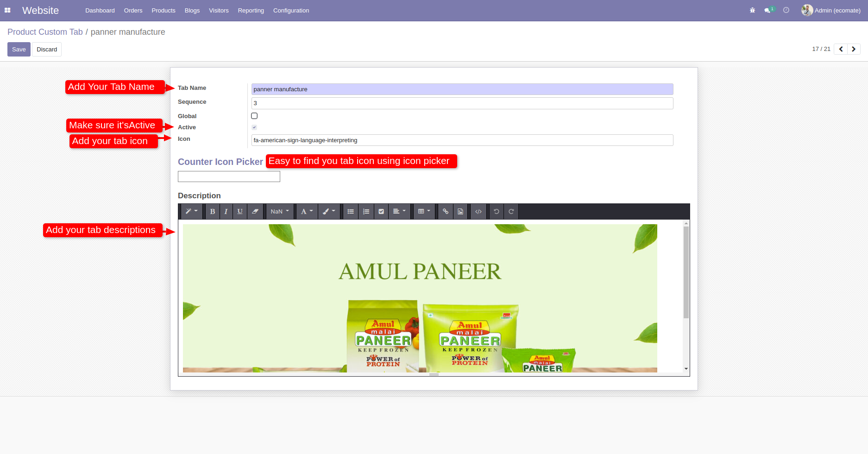Open the apps grid menu icon
This screenshot has width=868, height=454.
pos(7,10)
